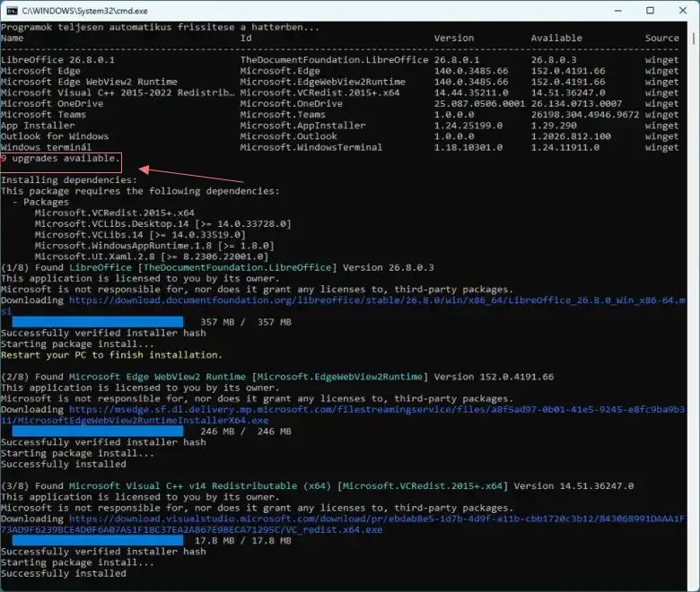The height and width of the screenshot is (592, 700).
Task: Click 'Microsoft.WindowsAppRuntime.1.8 [>= 1.8.0]' dependency
Action: click(154, 246)
